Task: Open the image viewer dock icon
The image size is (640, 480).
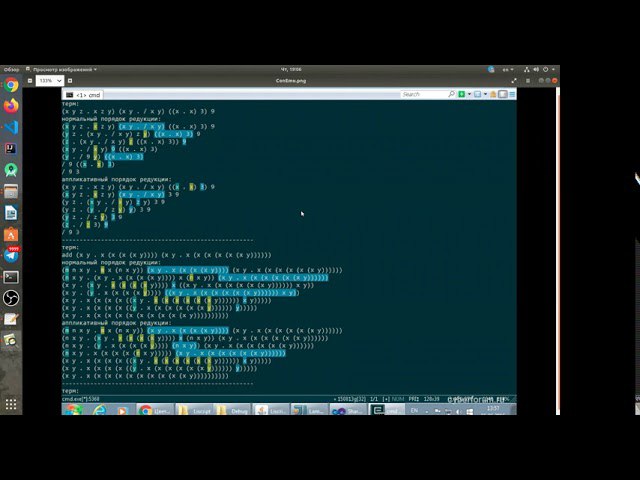Action: (x=11, y=341)
